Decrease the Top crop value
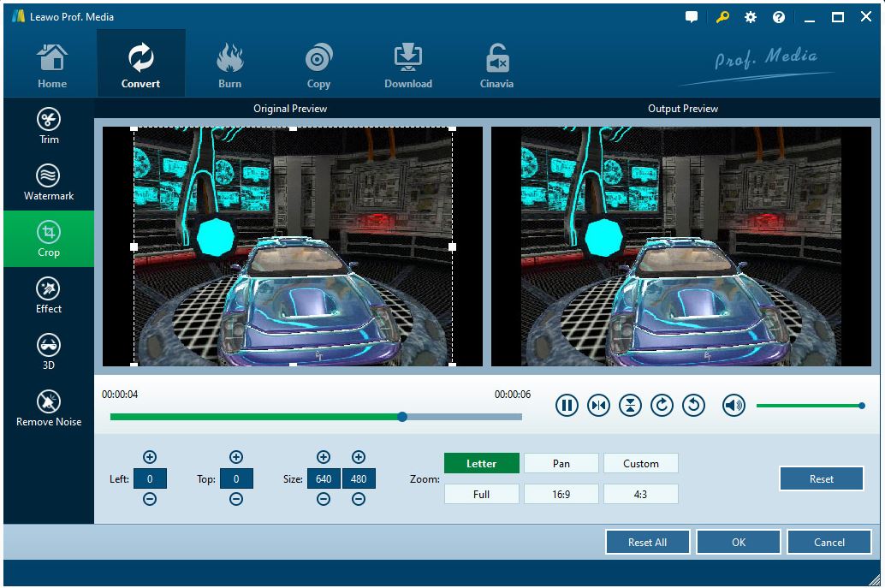885x588 pixels. (236, 499)
